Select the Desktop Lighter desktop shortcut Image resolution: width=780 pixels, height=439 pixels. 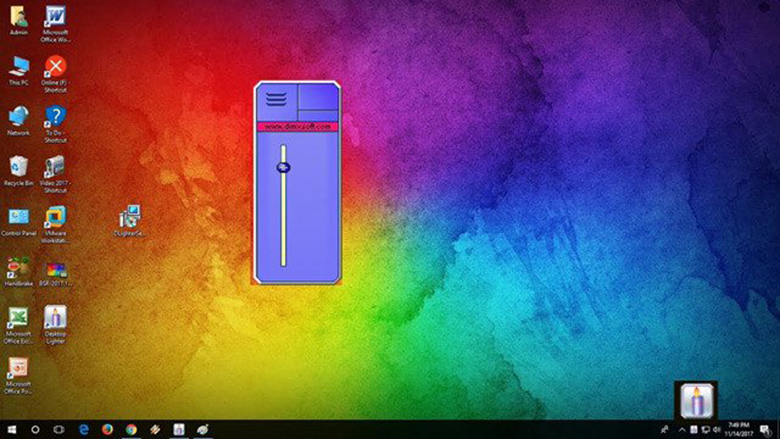click(x=55, y=325)
